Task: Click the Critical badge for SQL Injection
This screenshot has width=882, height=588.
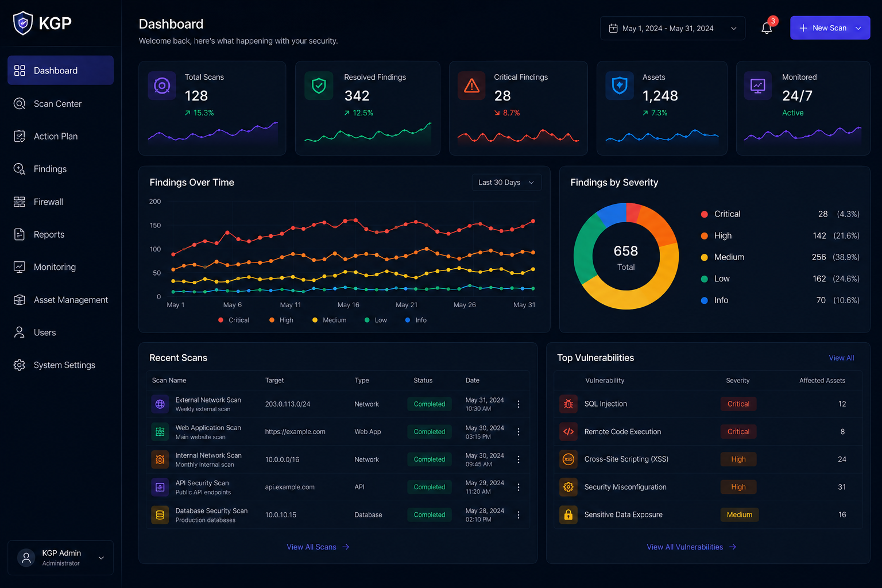Action: click(x=738, y=404)
